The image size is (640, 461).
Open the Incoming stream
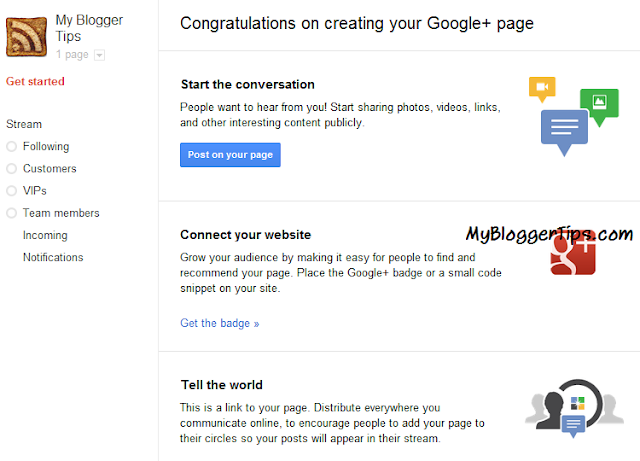pos(45,235)
